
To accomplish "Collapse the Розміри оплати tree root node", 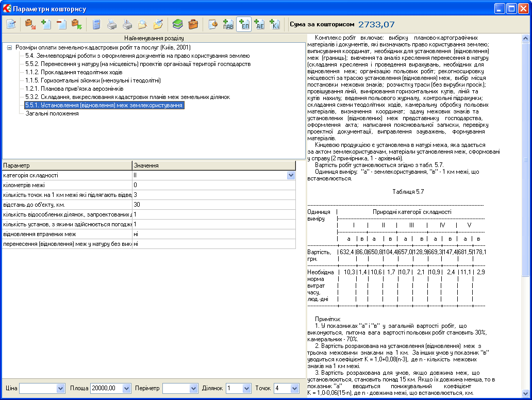I will click(9, 47).
